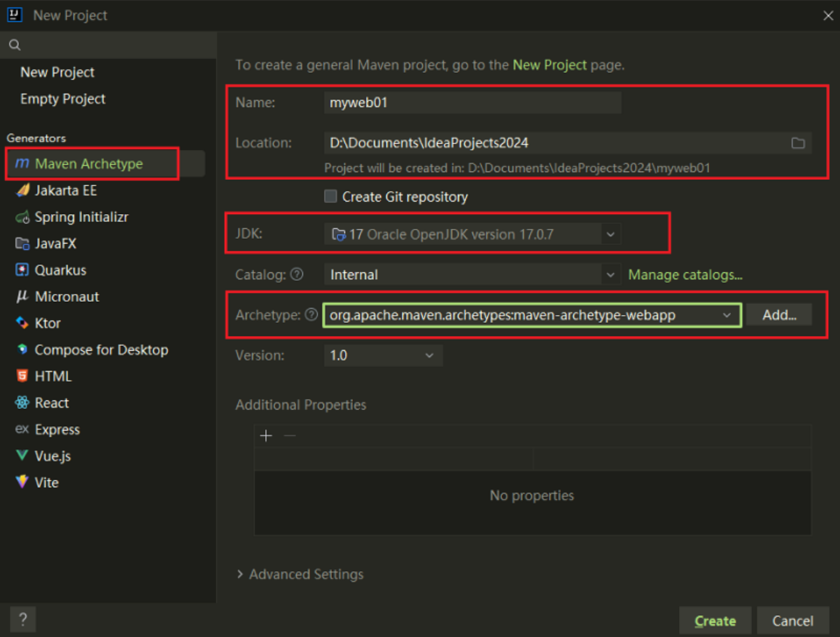Follow the New Project page link
The image size is (840, 637).
click(x=550, y=65)
